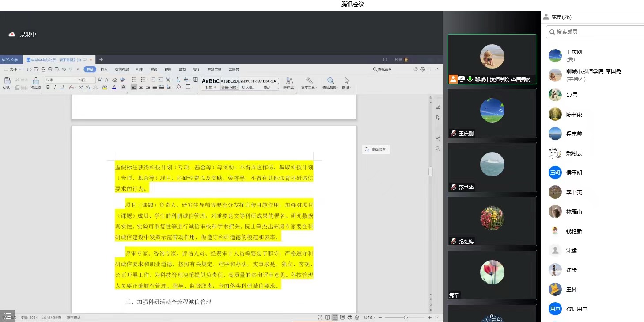Image resolution: width=644 pixels, height=322 pixels.
Task: Click the yellow highlight color swatch
Action: pyautogui.click(x=105, y=87)
